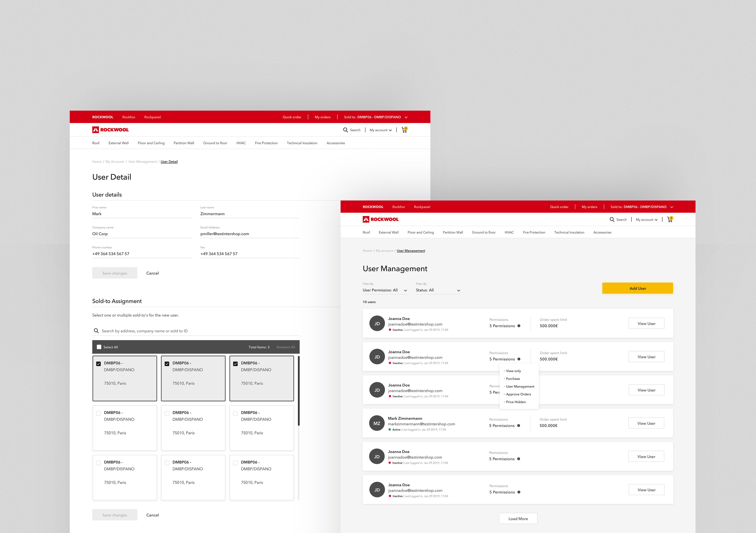Click the First name field containing Mark
Screen dimensions: 756x533
click(x=142, y=214)
